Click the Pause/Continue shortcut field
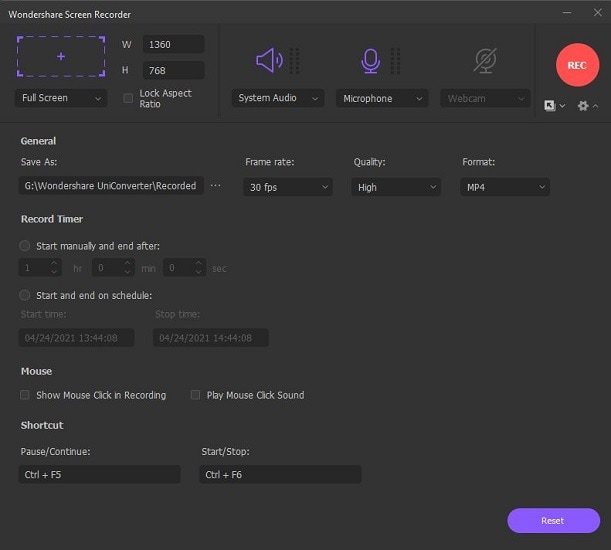The height and width of the screenshot is (550, 611). (x=100, y=474)
